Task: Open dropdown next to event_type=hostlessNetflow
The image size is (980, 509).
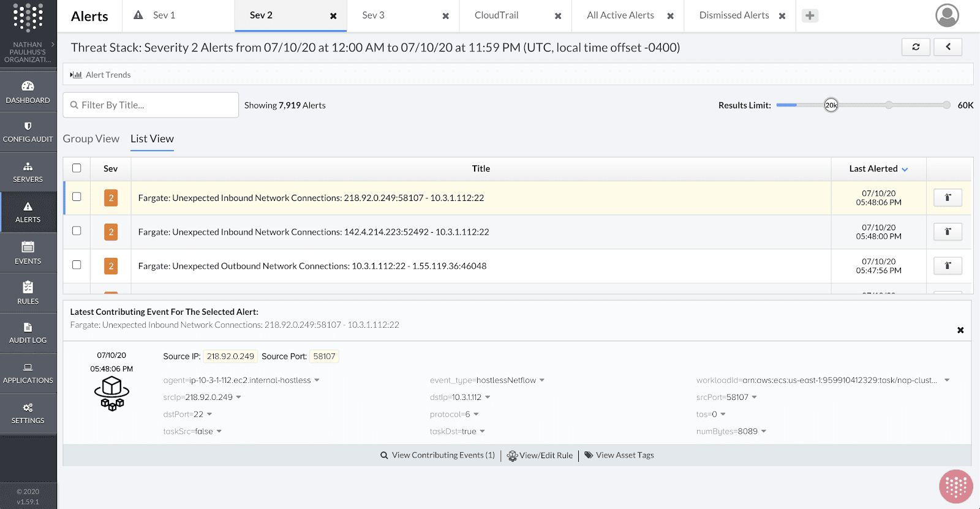Action: (x=542, y=380)
